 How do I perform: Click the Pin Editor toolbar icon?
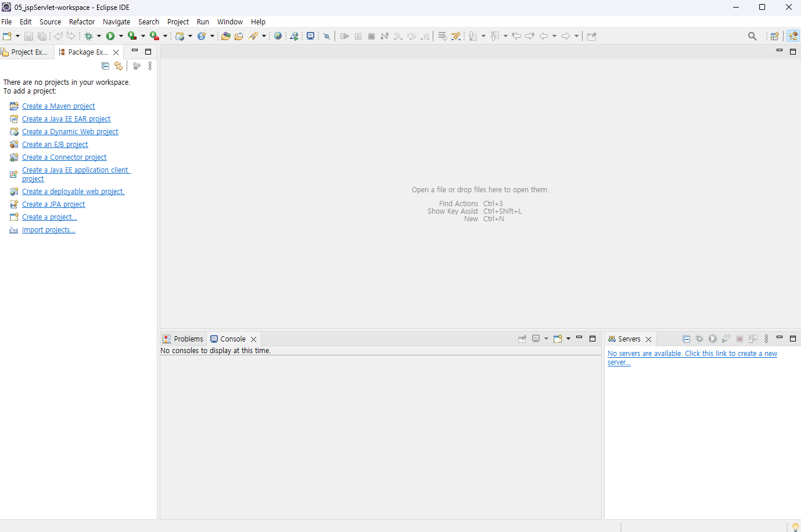(x=592, y=36)
